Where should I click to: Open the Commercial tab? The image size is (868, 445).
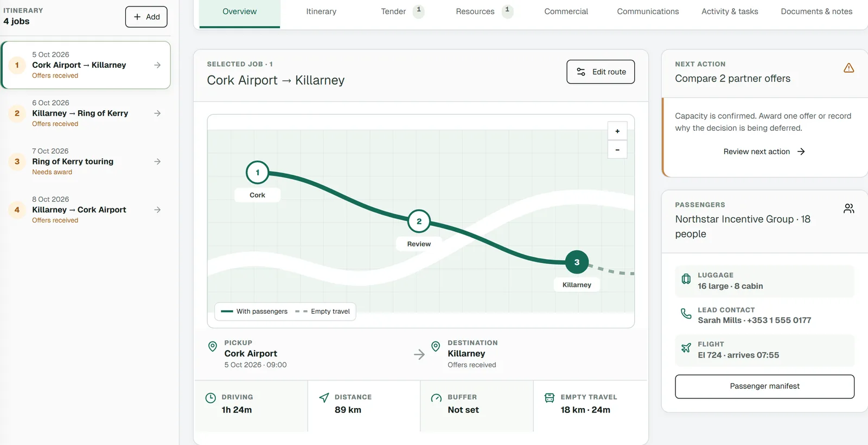(566, 11)
